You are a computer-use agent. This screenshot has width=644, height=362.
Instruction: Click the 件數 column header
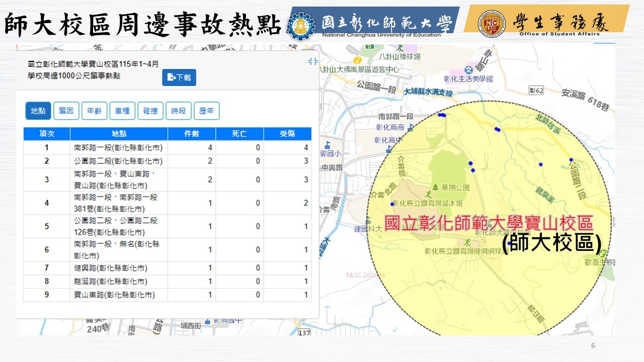[x=192, y=134]
